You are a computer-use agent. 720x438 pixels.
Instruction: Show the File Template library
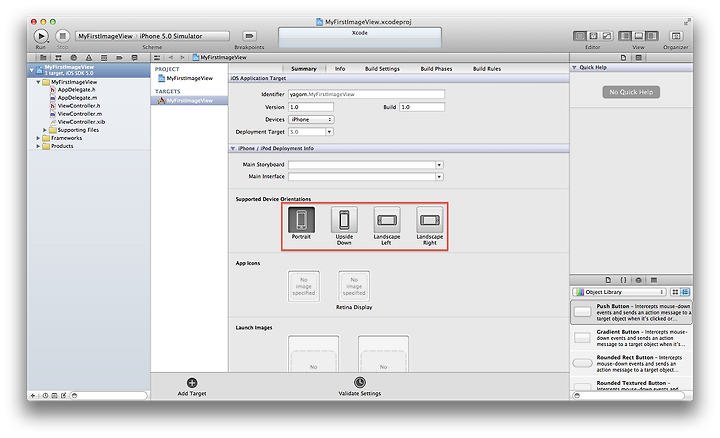click(608, 280)
